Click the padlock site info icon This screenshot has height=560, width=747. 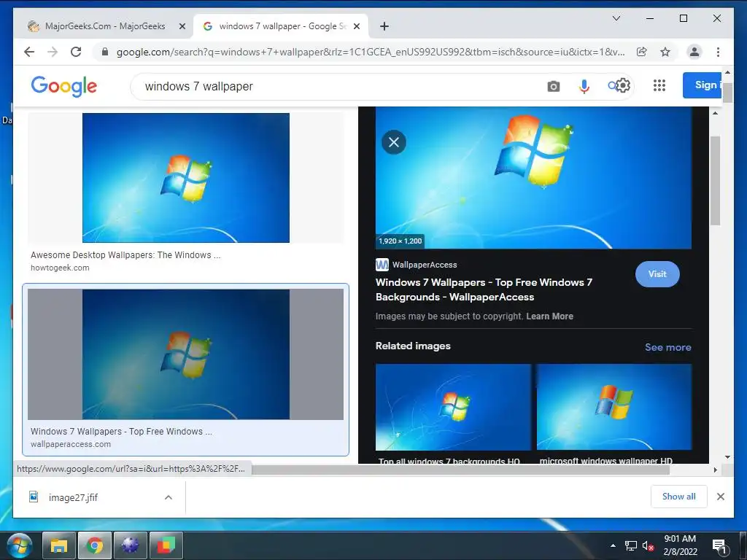[x=105, y=52]
